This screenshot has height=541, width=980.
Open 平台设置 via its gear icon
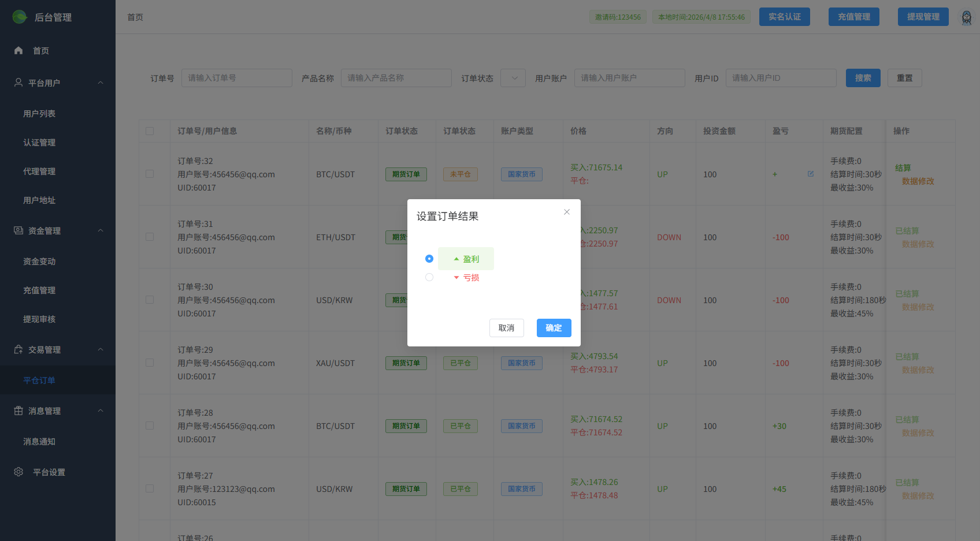(18, 472)
